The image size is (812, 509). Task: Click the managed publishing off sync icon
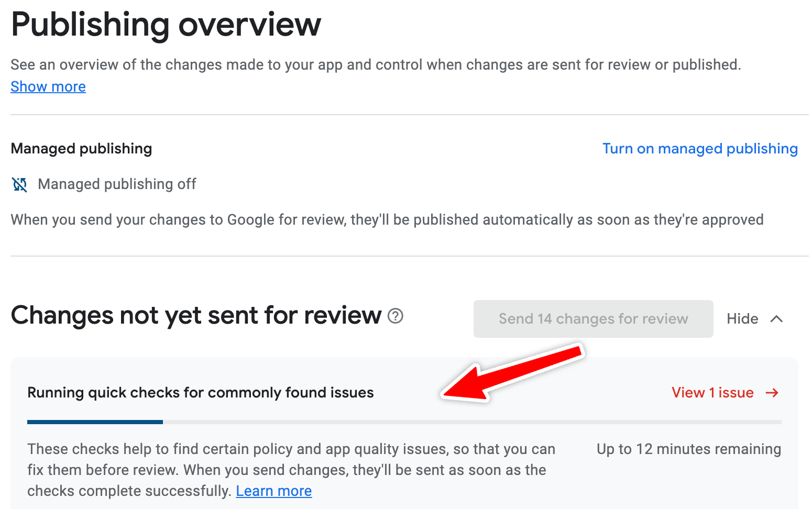19,184
